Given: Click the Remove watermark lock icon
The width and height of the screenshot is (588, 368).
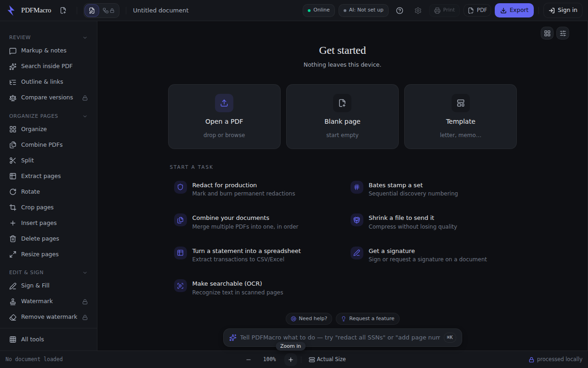Looking at the screenshot, I should (x=85, y=317).
